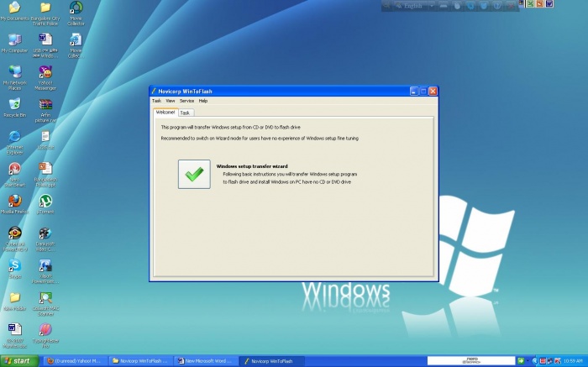Click the red grid tray icon

[x=543, y=361]
